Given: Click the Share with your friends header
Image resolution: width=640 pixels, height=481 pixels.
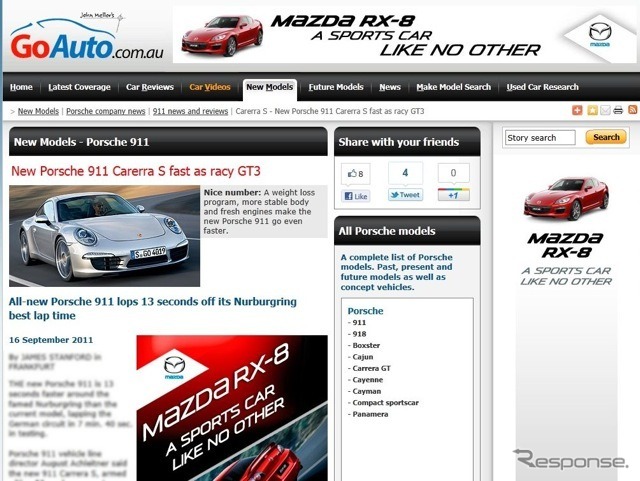Looking at the screenshot, I should 407,142.
